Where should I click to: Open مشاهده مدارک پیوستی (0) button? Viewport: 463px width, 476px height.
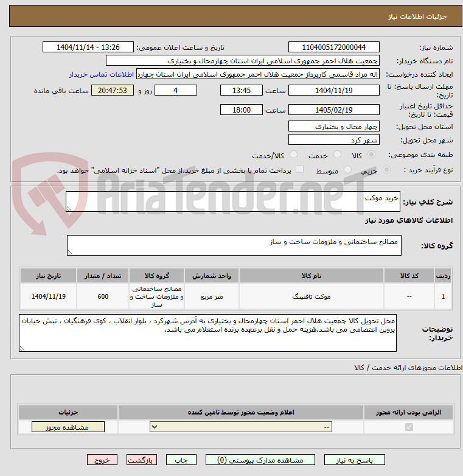(x=260, y=460)
